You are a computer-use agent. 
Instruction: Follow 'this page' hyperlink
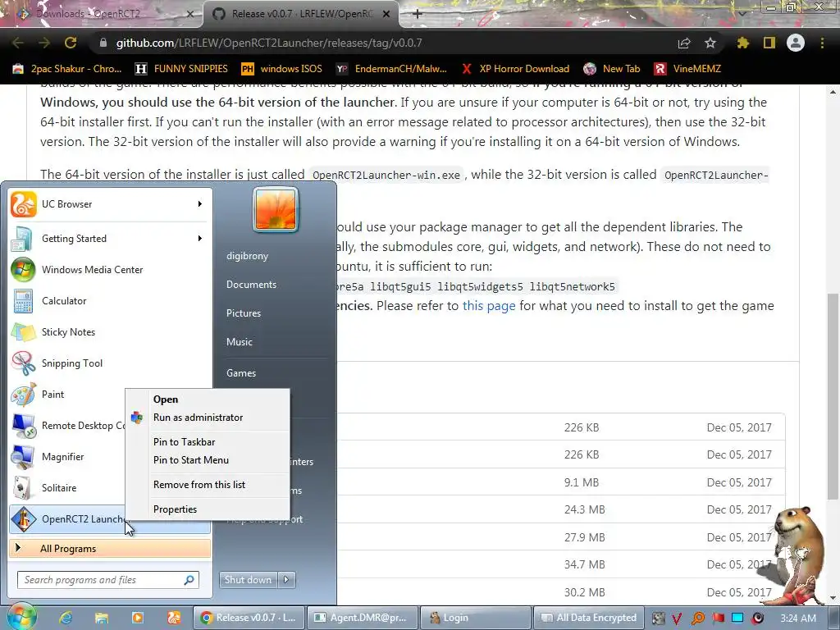click(x=489, y=306)
